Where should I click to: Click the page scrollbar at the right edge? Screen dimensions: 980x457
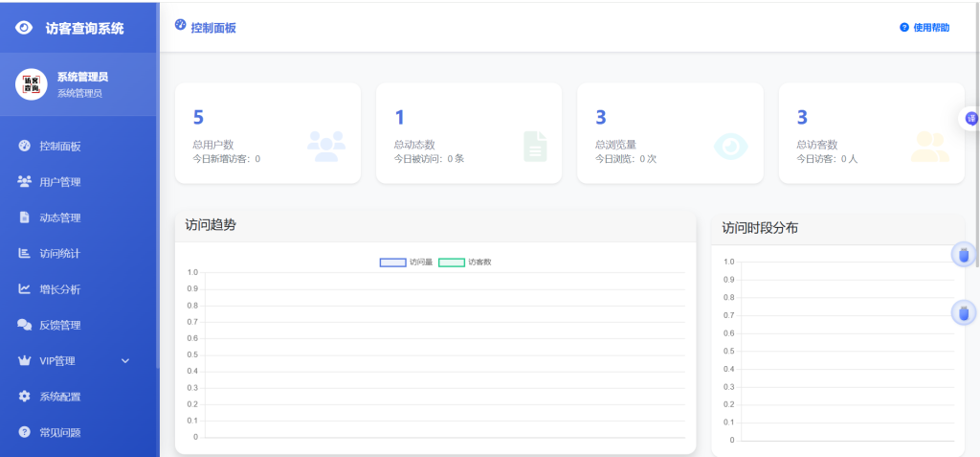click(x=977, y=134)
